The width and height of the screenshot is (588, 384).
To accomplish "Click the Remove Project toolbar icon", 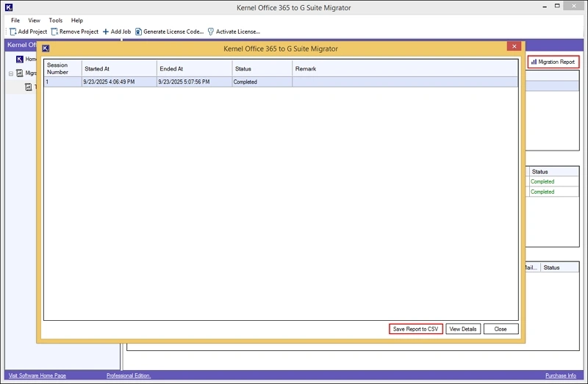I will 54,32.
